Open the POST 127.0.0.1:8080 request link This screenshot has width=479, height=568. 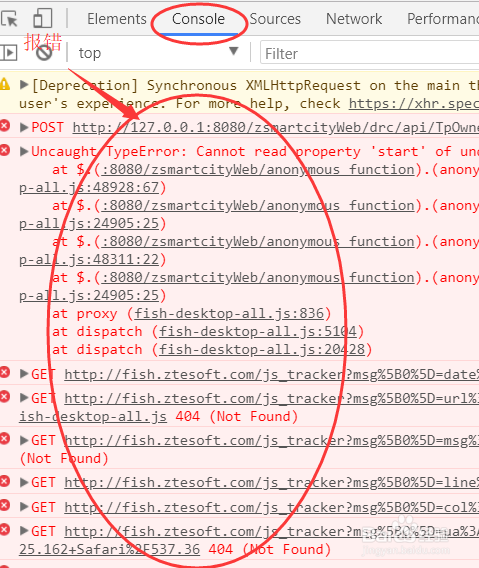(x=276, y=128)
